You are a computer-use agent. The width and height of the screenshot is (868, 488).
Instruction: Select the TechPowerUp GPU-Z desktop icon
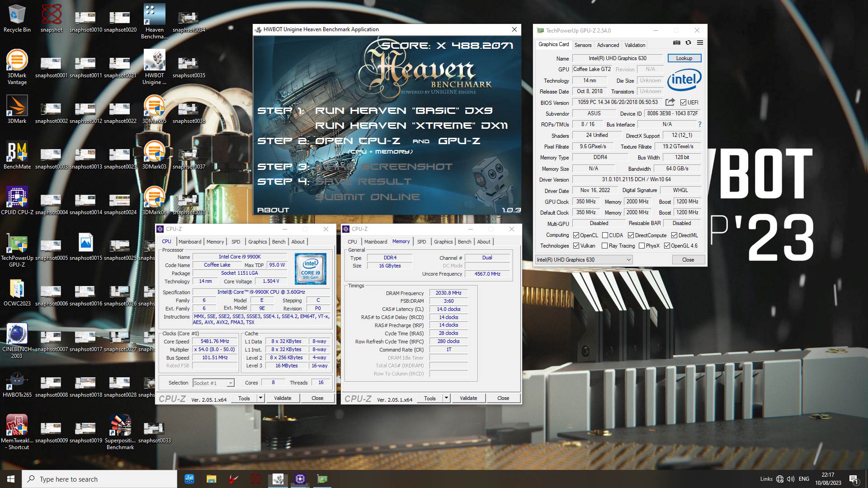[17, 250]
